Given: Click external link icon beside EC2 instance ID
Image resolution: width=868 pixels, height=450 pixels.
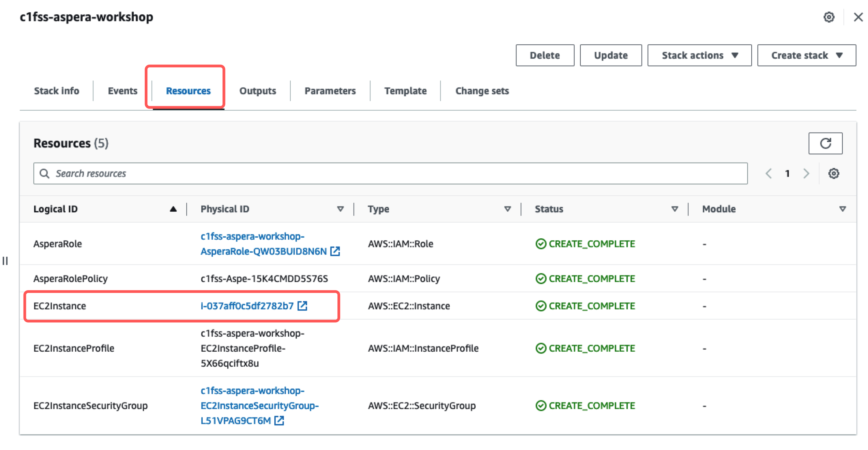Looking at the screenshot, I should click(302, 306).
